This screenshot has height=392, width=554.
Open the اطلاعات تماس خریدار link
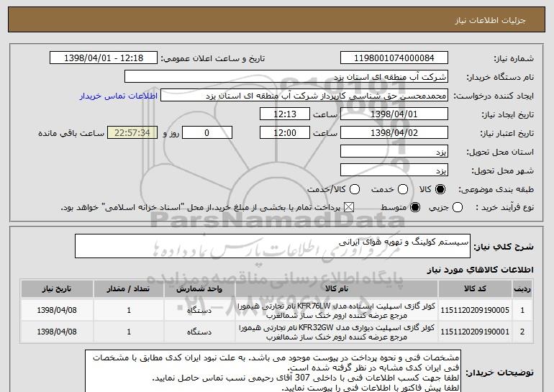[x=119, y=96]
